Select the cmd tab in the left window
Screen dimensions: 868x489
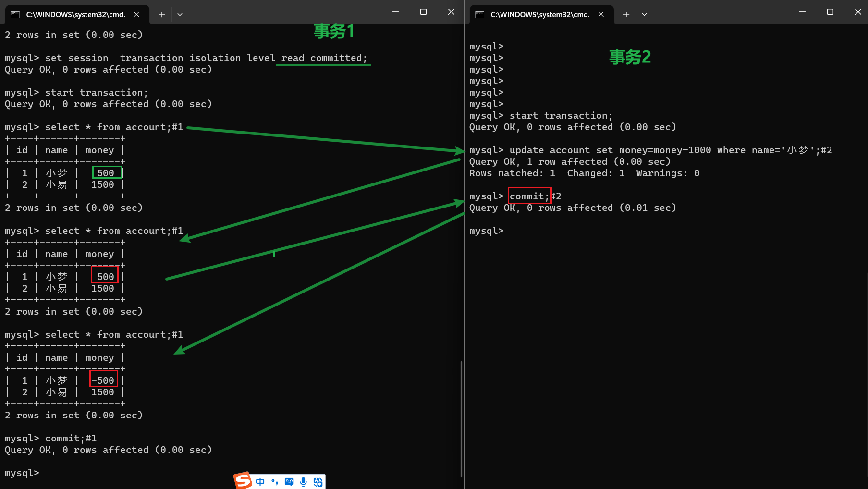click(x=77, y=14)
